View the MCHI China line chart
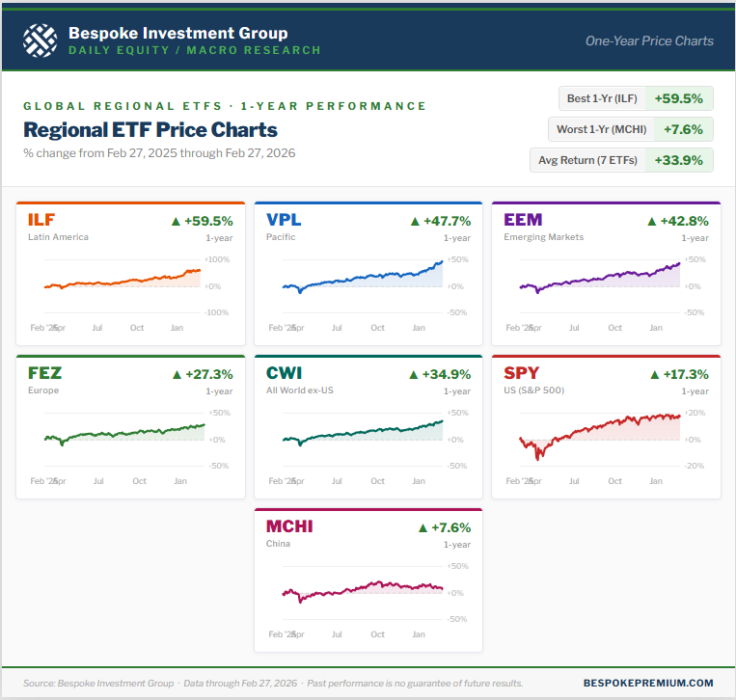Screen dimensions: 736x700 362,588
